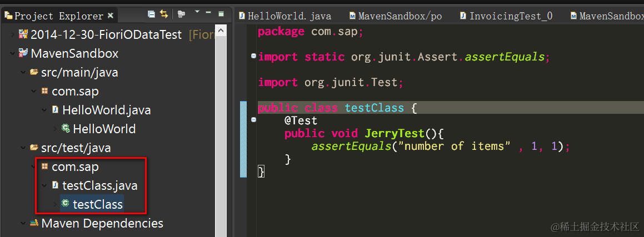Select the src/test/java label
644x237 pixels.
pos(76,148)
